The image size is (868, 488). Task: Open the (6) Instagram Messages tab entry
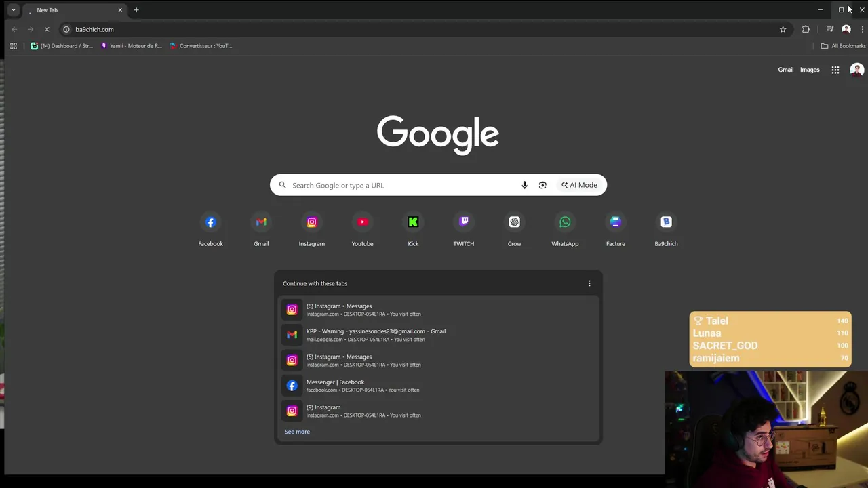pyautogui.click(x=438, y=310)
